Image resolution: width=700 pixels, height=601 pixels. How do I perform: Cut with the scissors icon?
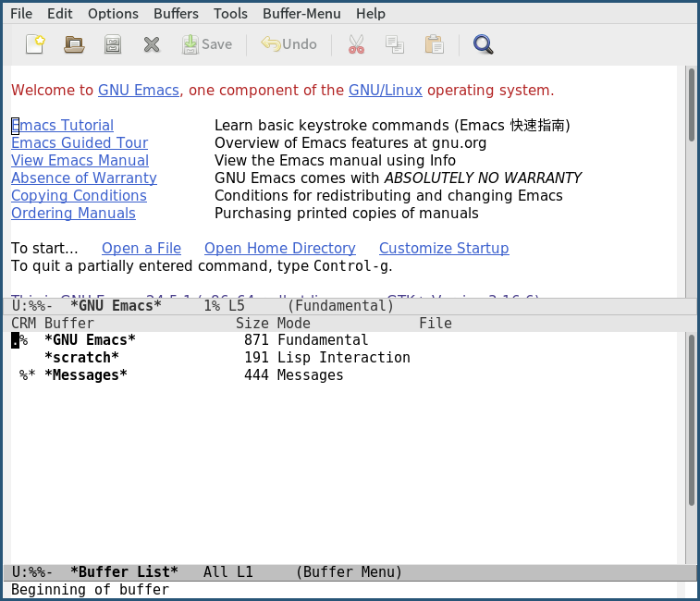356,44
